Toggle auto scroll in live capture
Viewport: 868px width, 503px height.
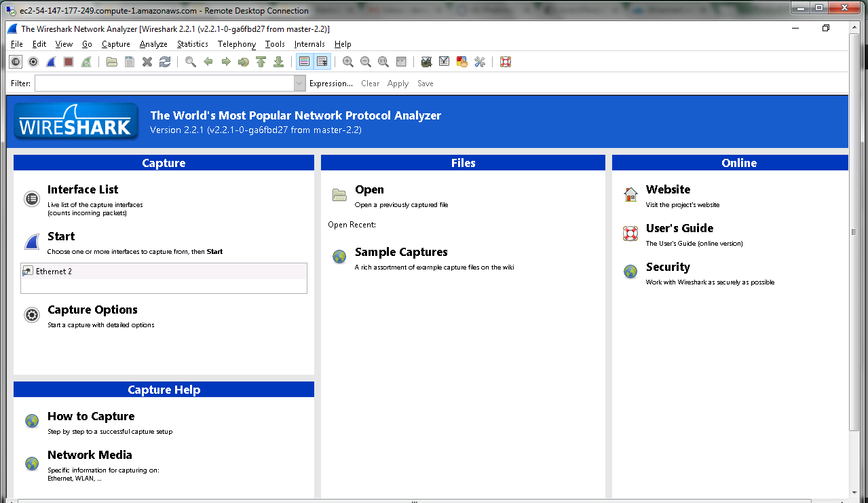tap(322, 62)
